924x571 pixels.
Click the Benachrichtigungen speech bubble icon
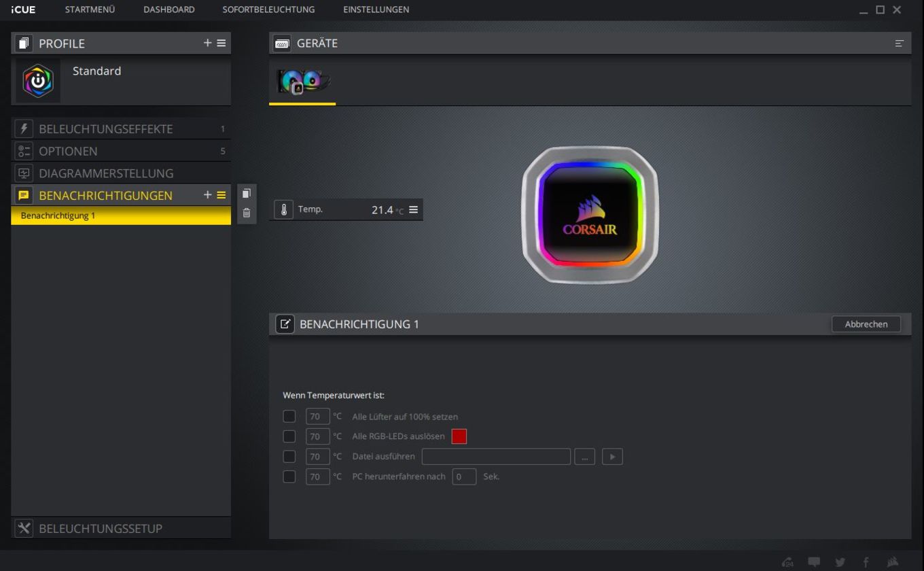click(x=24, y=195)
